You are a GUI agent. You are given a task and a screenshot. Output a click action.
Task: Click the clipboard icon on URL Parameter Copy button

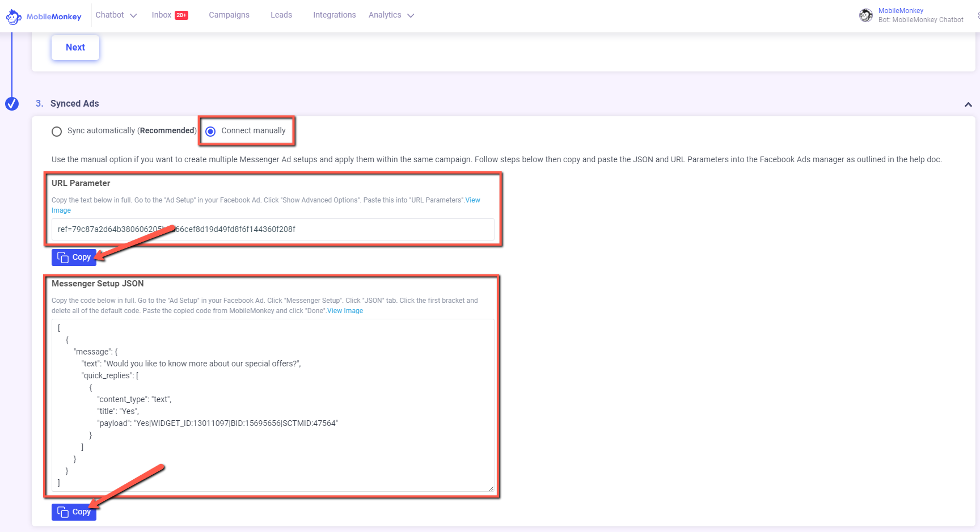62,257
